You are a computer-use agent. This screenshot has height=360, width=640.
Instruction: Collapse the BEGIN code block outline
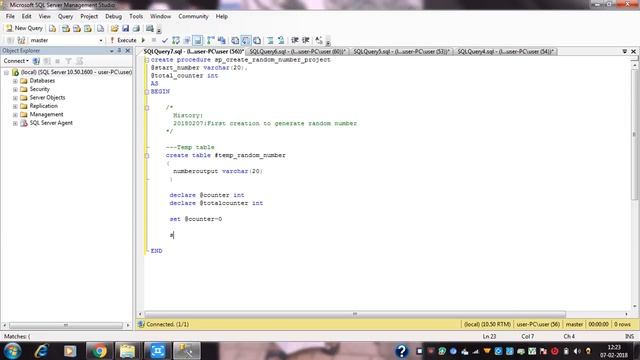[147, 92]
